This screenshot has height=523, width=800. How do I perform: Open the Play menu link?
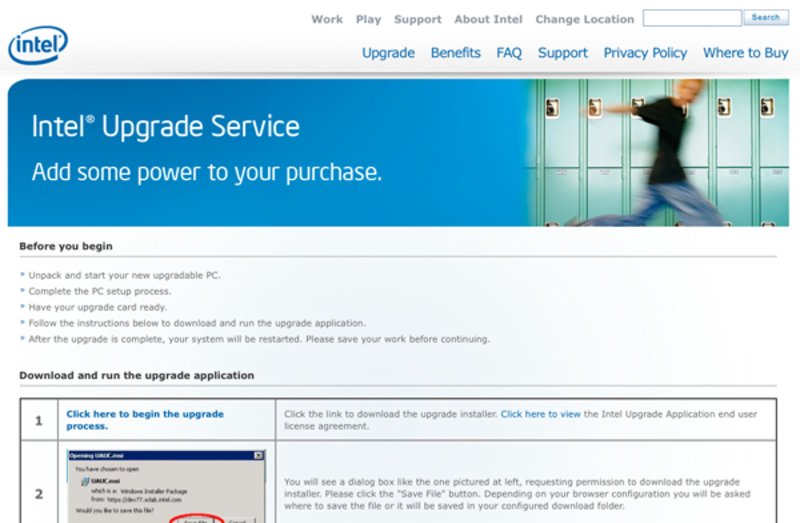pyautogui.click(x=368, y=19)
